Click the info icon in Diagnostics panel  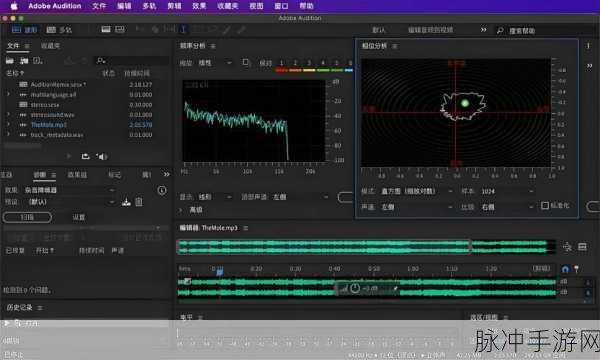pos(162,190)
